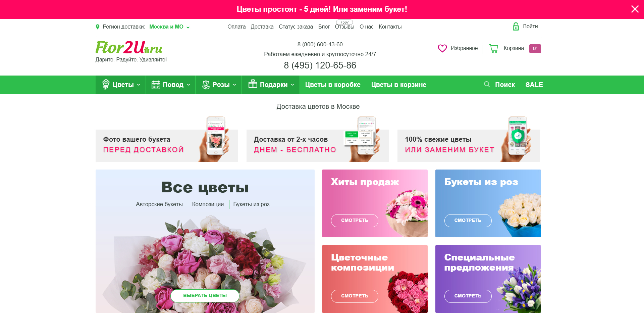
Task: Click the search magnifier icon
Action: point(487,84)
